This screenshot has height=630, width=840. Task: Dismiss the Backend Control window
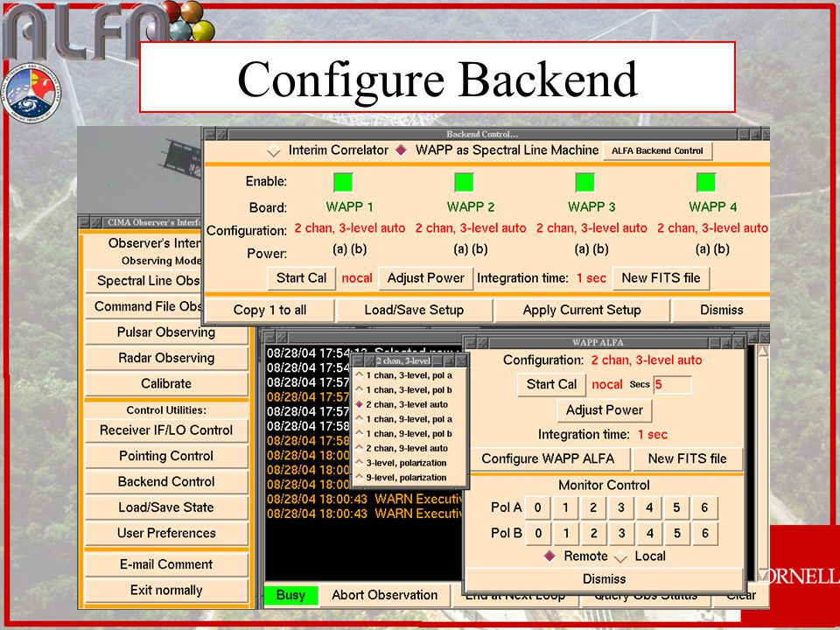click(721, 310)
